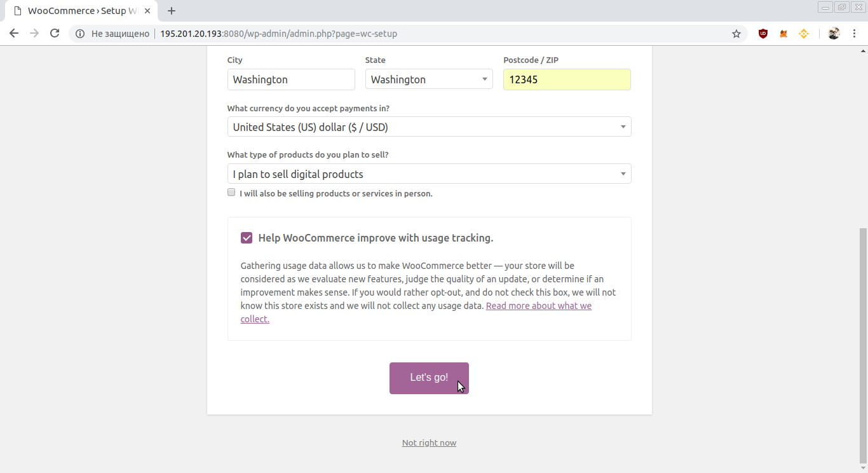
Task: Open the user profile avatar
Action: 834,34
